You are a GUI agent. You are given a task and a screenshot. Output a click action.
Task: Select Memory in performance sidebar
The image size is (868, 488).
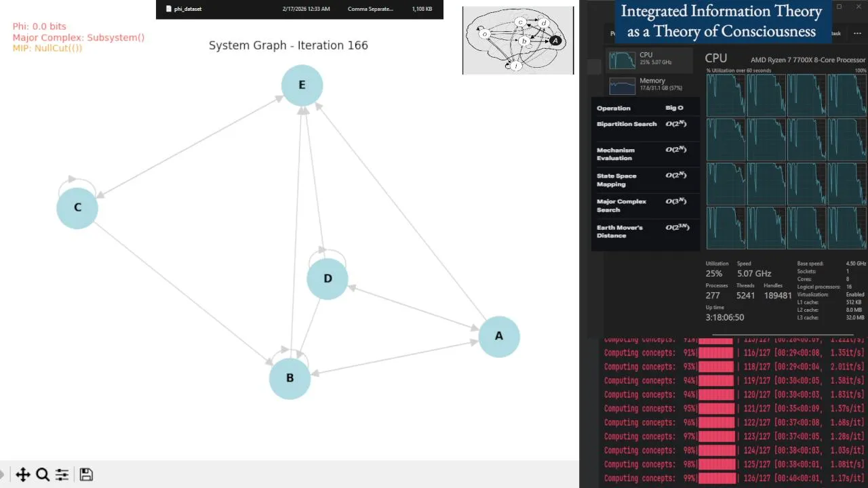click(x=650, y=85)
